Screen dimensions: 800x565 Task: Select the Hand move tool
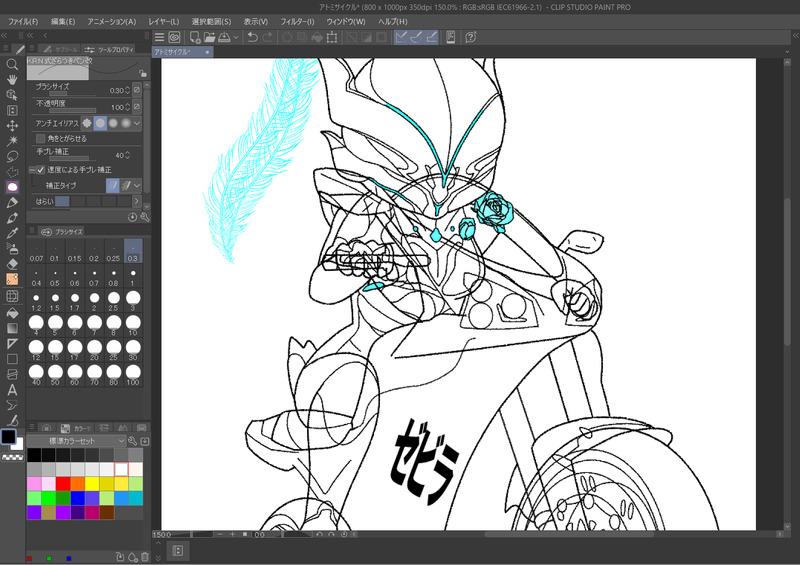point(12,80)
